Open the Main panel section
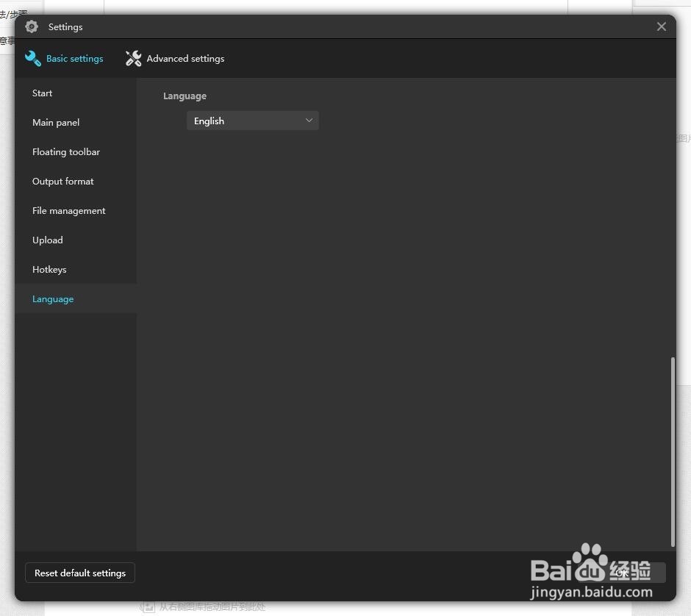This screenshot has height=616, width=691. pos(76,123)
